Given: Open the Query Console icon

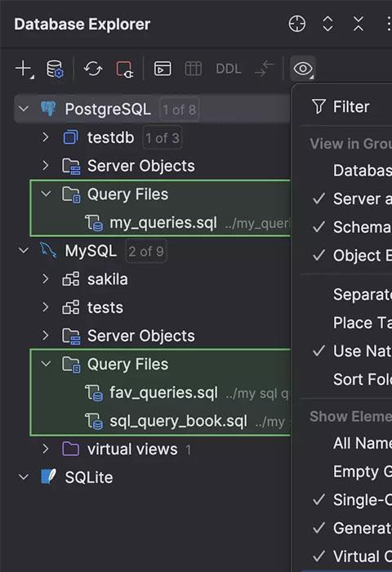Looking at the screenshot, I should click(163, 69).
